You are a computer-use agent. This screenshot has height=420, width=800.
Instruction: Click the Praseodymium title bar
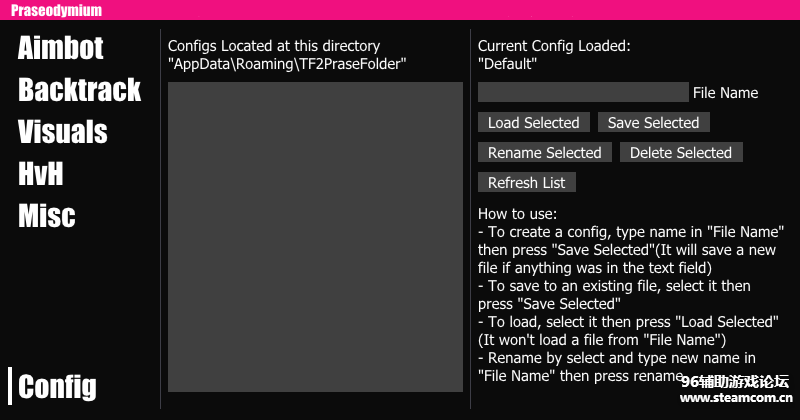400,10
